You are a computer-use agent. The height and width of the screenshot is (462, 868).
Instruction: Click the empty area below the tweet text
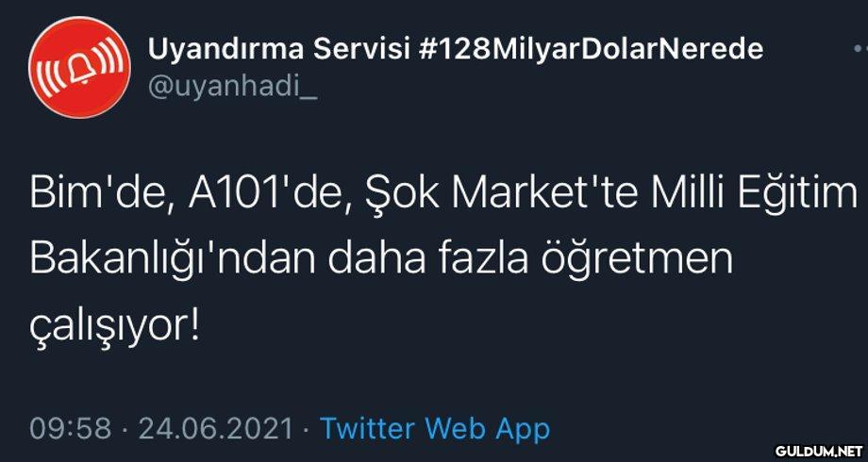434,382
